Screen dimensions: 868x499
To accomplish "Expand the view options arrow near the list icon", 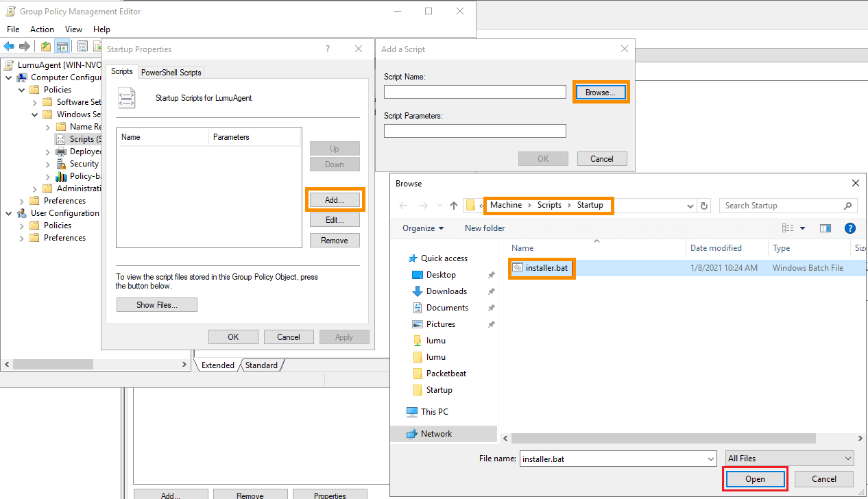I will click(802, 228).
